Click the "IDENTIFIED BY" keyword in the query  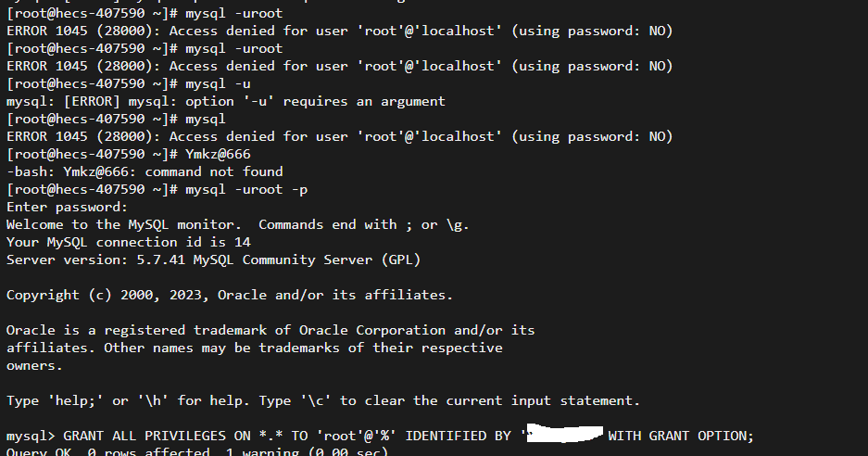tap(459, 436)
